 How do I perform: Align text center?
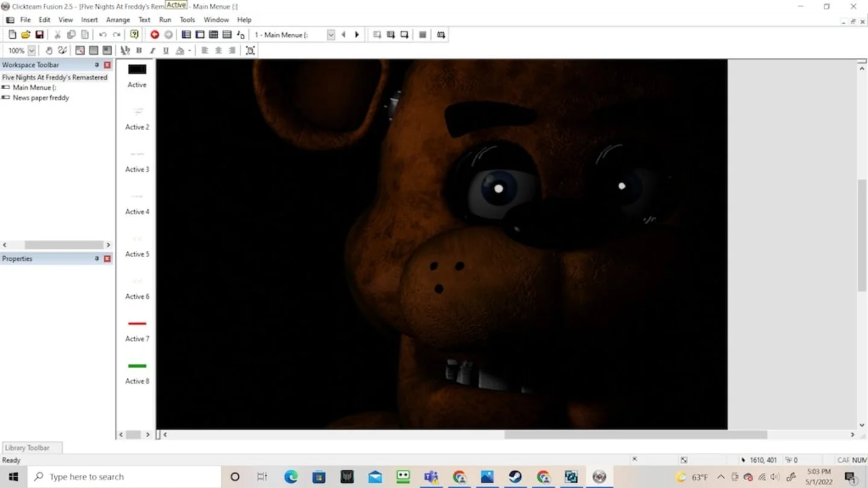[x=218, y=51]
